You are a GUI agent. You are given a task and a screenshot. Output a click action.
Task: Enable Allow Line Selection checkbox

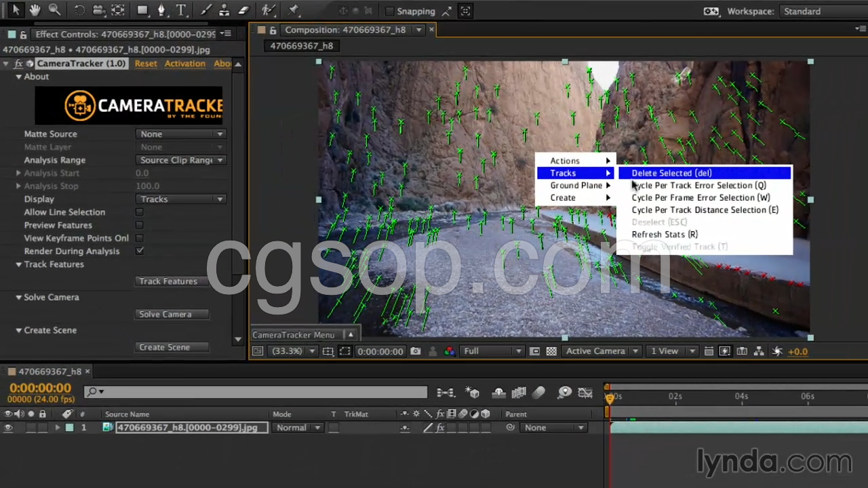tap(140, 212)
